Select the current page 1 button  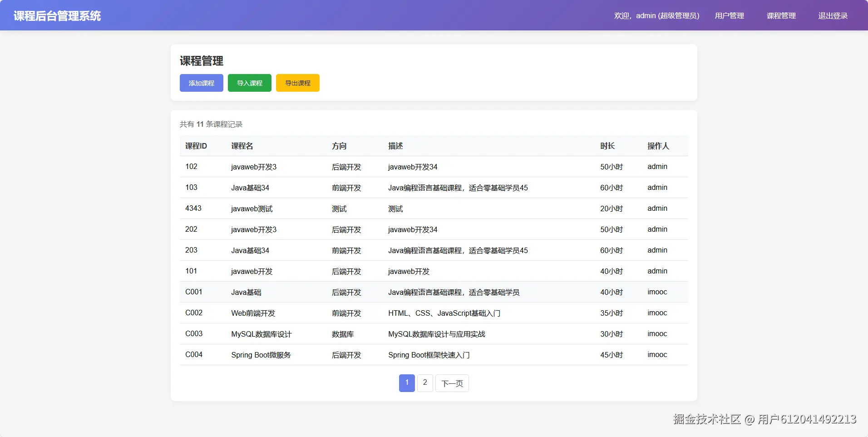407,383
